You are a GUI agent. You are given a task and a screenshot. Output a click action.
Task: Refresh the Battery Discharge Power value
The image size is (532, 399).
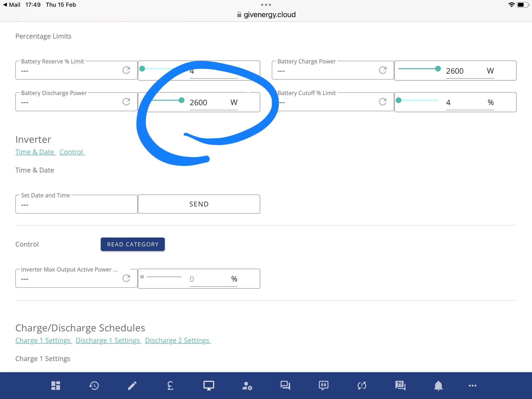click(126, 102)
